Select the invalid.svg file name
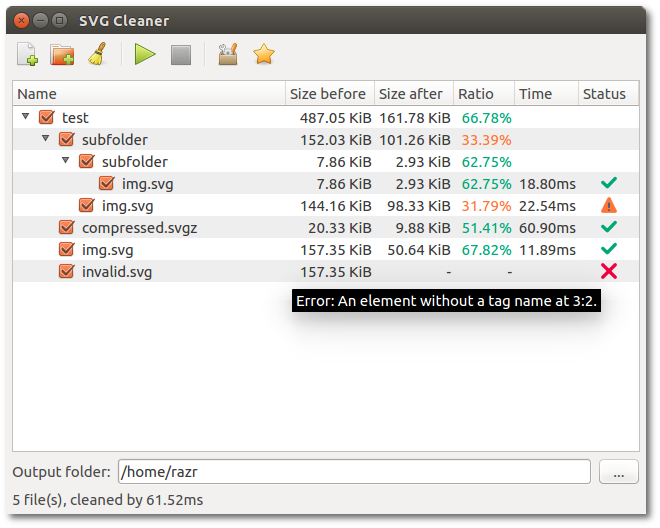The image size is (660, 528). click(x=117, y=272)
